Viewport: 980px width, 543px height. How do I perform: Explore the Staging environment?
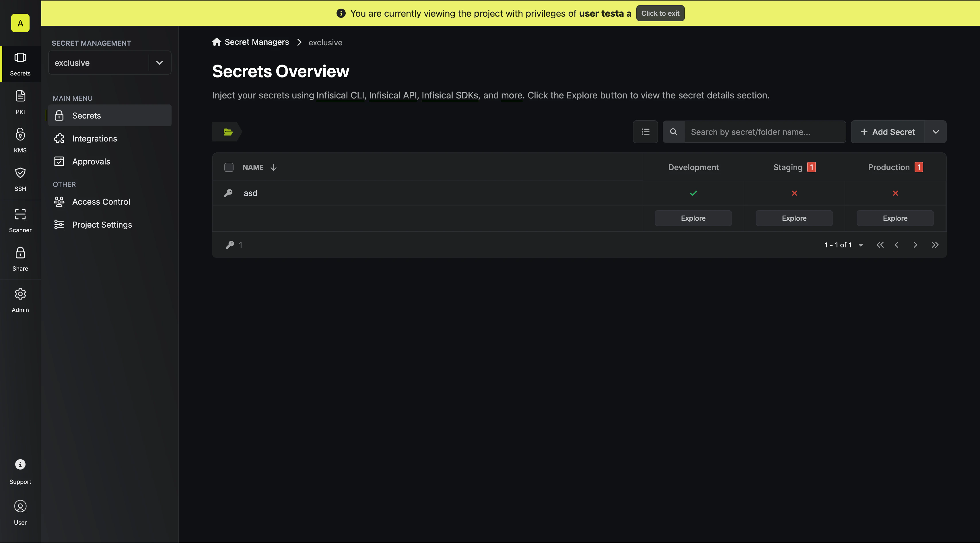tap(794, 218)
